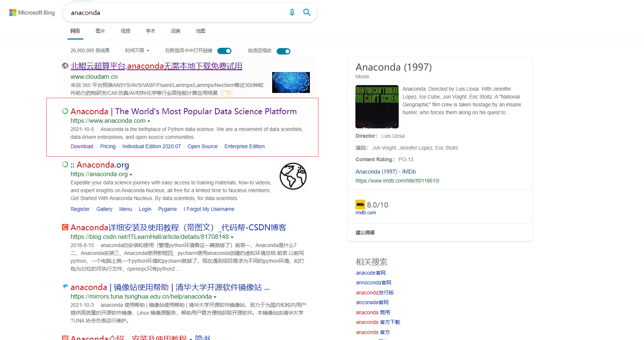Open the CSDN Anaconda installation tutorial result
644x340 pixels.
click(178, 227)
